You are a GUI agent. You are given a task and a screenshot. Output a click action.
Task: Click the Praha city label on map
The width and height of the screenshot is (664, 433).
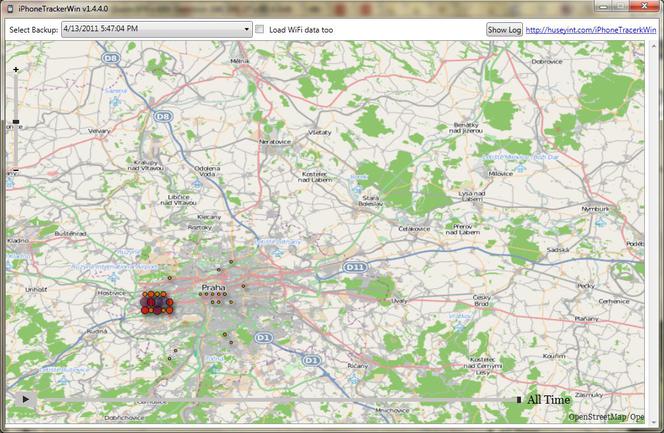pyautogui.click(x=213, y=288)
